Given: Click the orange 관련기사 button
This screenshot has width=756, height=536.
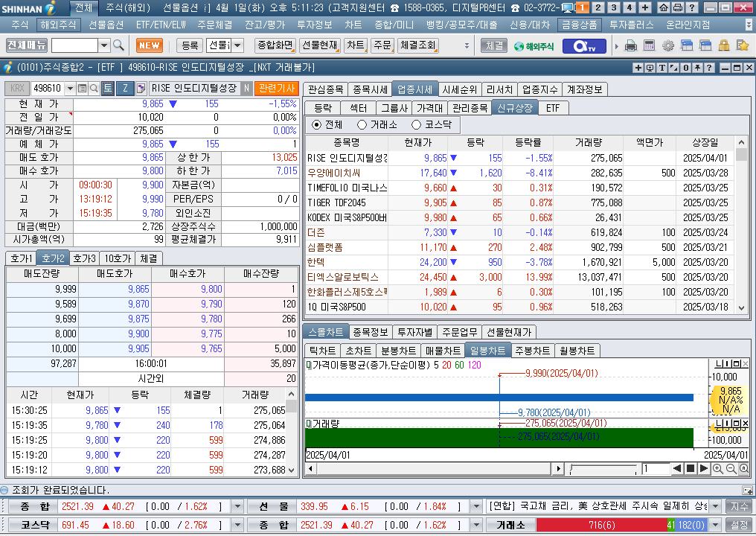Looking at the screenshot, I should pyautogui.click(x=276, y=89).
